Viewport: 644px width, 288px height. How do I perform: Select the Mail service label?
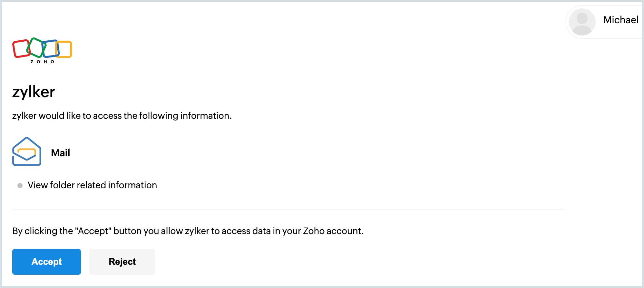[x=61, y=153]
